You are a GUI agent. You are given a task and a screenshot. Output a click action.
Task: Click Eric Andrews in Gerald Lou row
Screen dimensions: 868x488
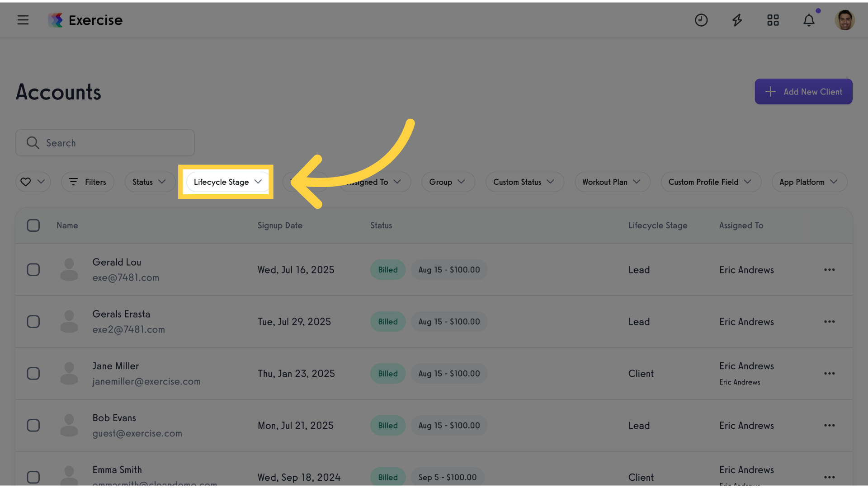click(747, 270)
